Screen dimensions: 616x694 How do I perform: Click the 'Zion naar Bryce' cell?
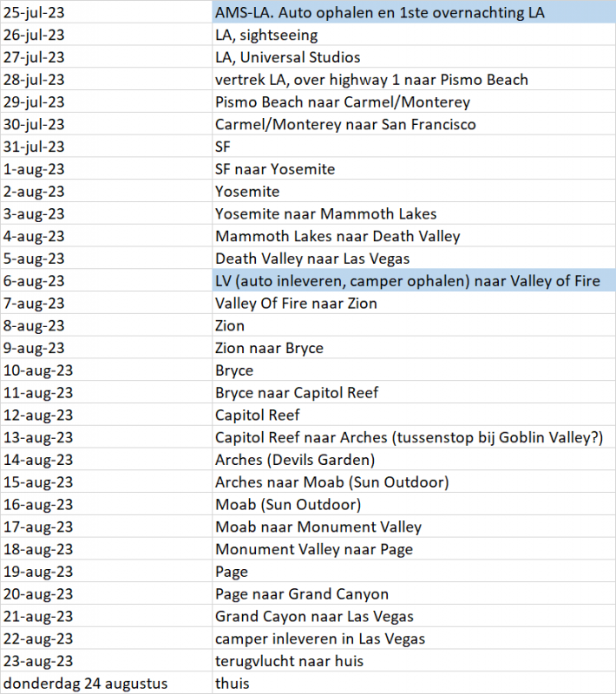click(x=269, y=348)
